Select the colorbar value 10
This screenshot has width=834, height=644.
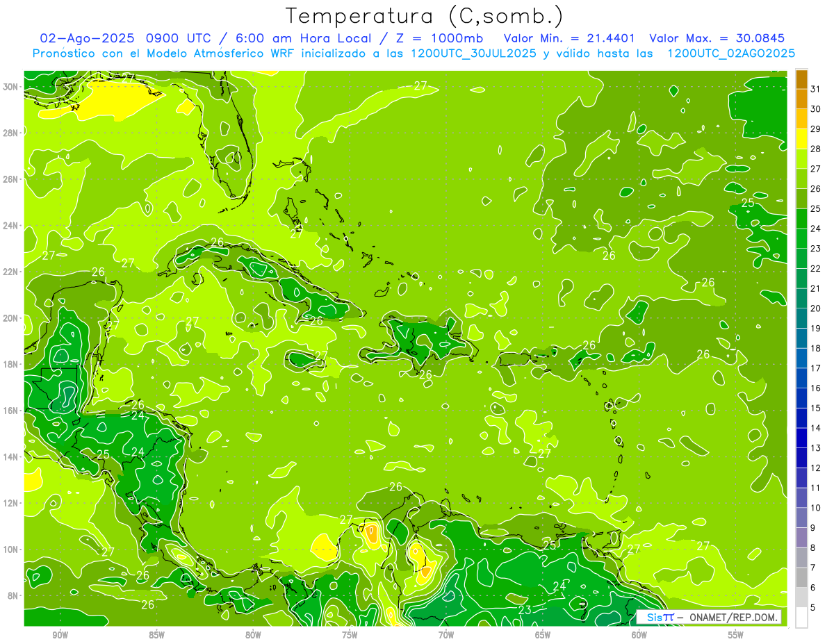(x=816, y=508)
